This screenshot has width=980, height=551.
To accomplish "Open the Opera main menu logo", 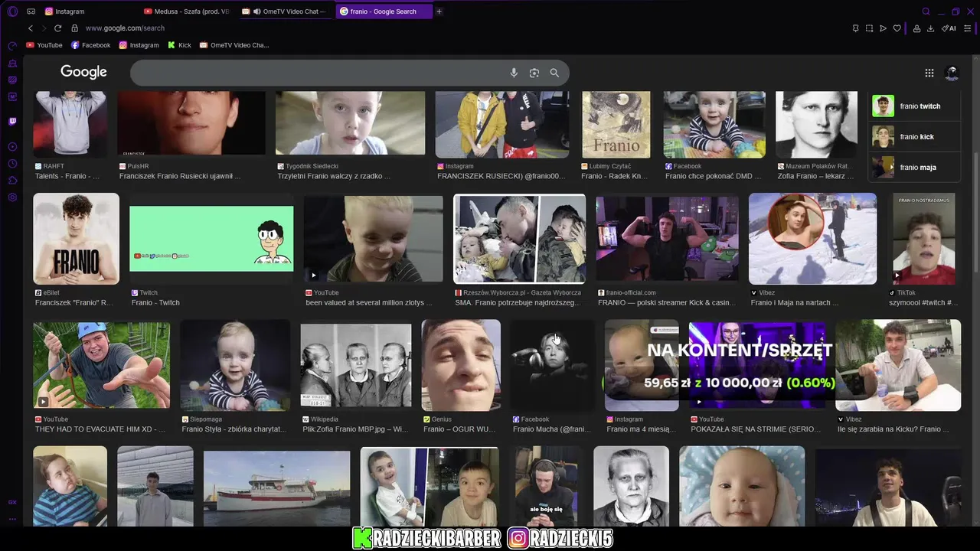I will [x=12, y=11].
